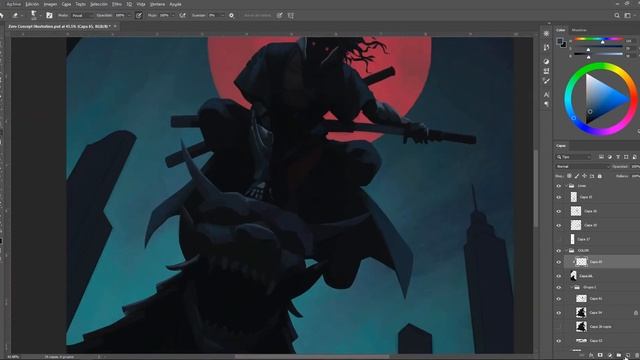The height and width of the screenshot is (360, 640).
Task: Toggle pressure for size icon
Action: (280, 15)
